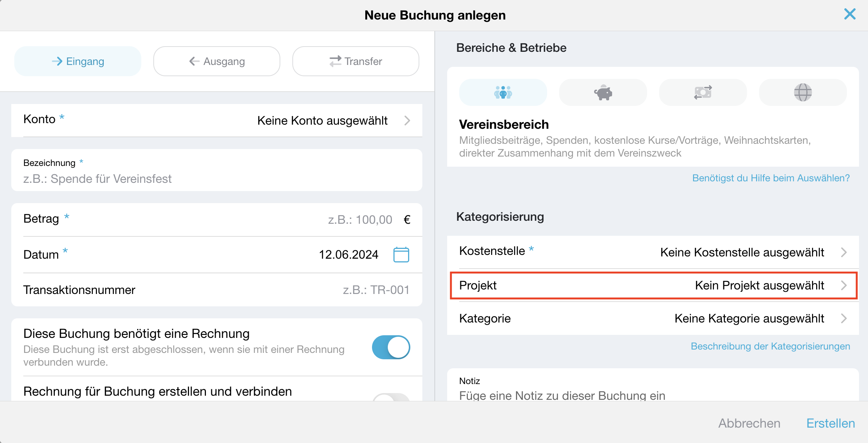
Task: Toggle 'Rechnung für Buchung erstellen und verbinden'
Action: pyautogui.click(x=391, y=397)
